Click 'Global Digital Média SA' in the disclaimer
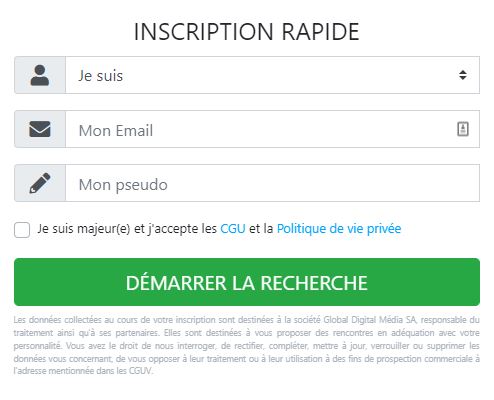Image resolution: width=494 pixels, height=400 pixels. coord(370,320)
